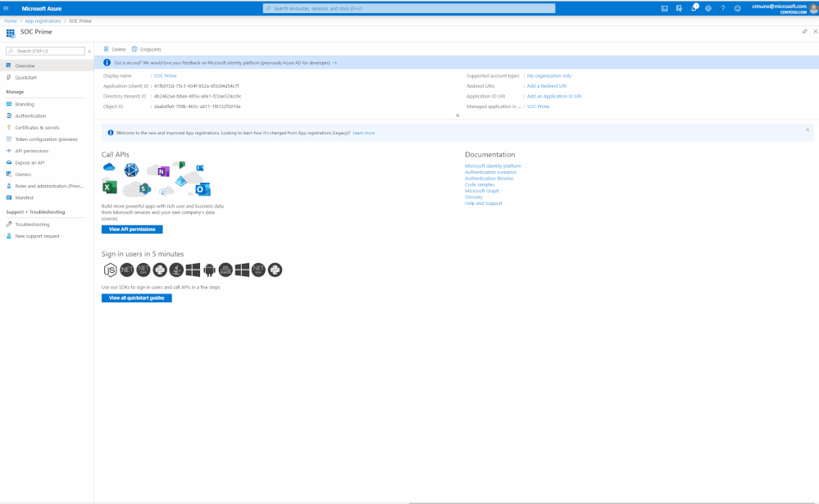Collapse the Essentials section arrow
The height and width of the screenshot is (504, 819).
[457, 116]
